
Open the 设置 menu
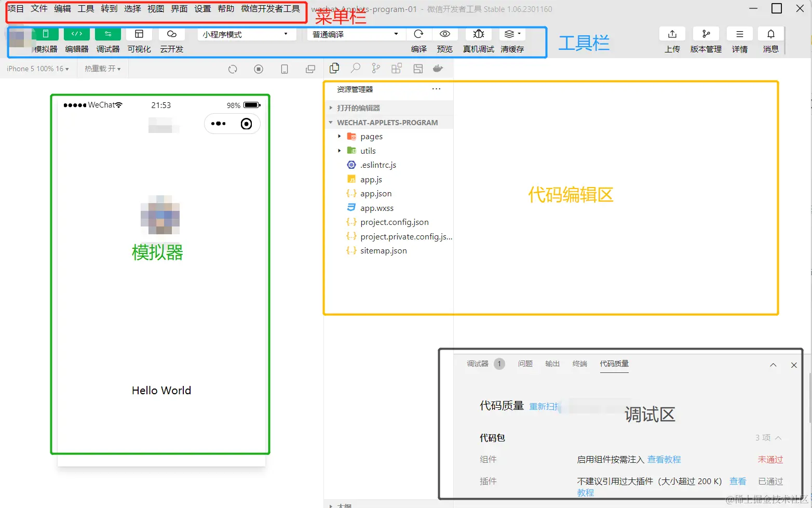coord(202,9)
